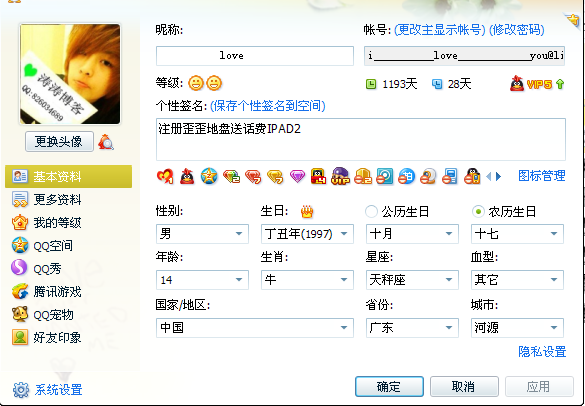Open the 性别 gender dropdown
Viewport: 585px width, 406px height.
click(202, 234)
